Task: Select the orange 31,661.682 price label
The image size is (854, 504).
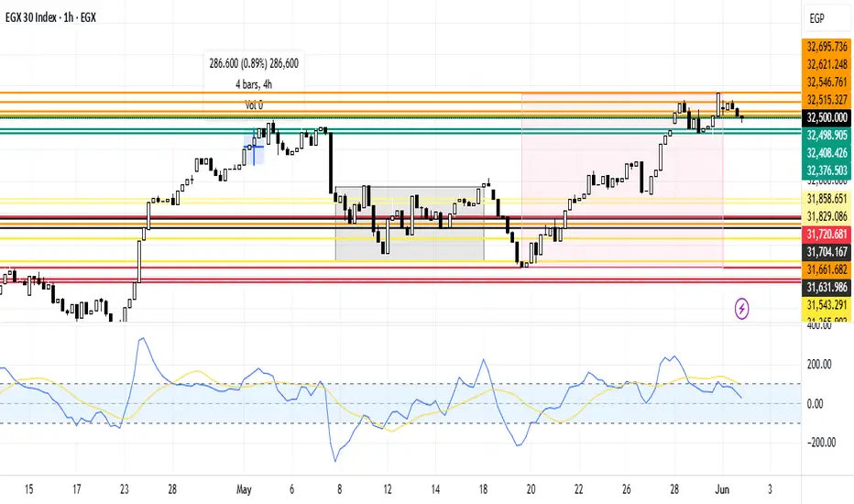Action: click(827, 269)
